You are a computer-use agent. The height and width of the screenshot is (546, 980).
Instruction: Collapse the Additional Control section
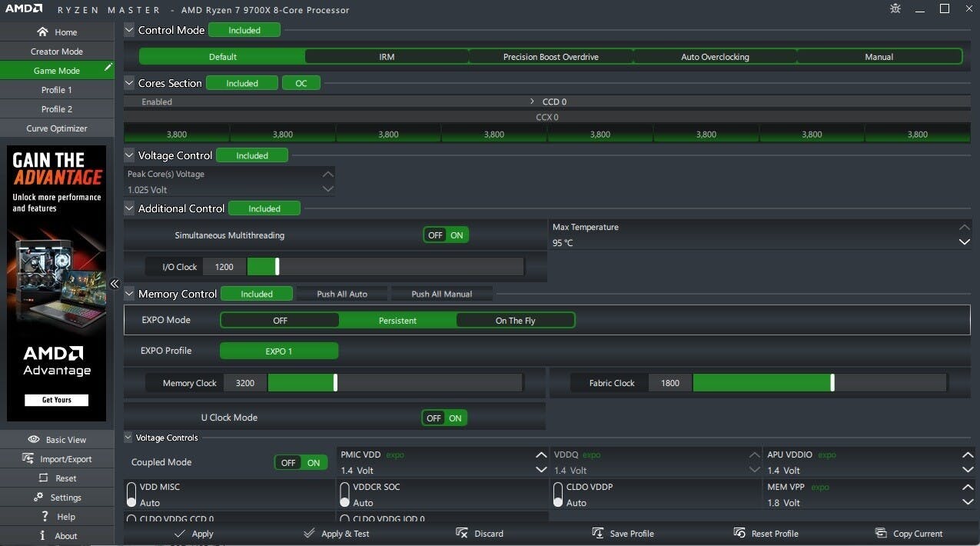click(x=129, y=208)
